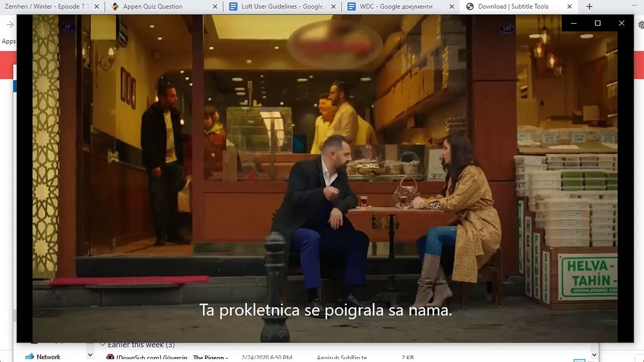Click the Apps bookmarks shortcut in browser
This screenshot has width=644, height=362.
(9, 41)
